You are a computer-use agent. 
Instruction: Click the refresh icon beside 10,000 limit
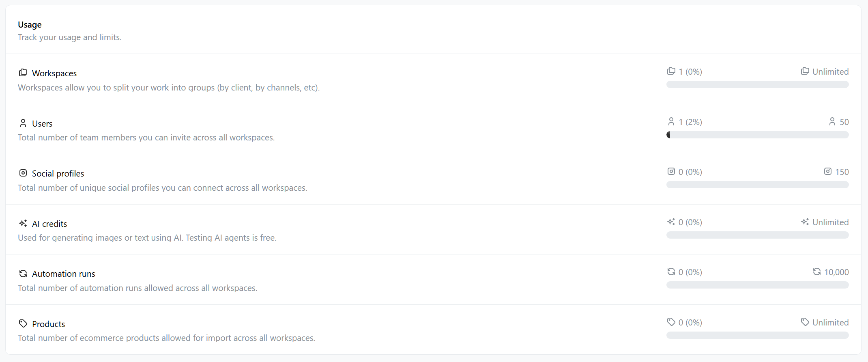[x=817, y=272]
